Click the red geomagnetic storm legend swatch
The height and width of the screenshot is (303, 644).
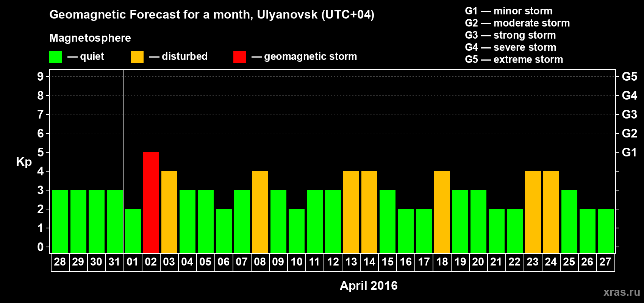click(239, 57)
